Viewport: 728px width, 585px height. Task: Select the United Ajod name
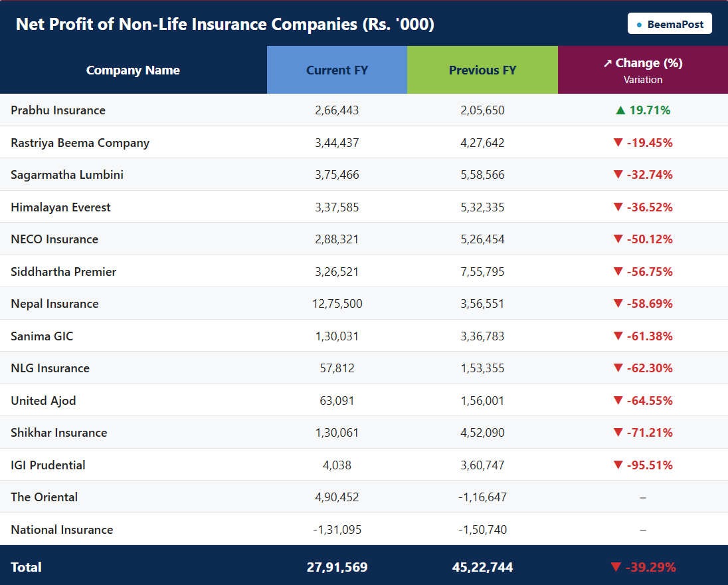pyautogui.click(x=43, y=401)
